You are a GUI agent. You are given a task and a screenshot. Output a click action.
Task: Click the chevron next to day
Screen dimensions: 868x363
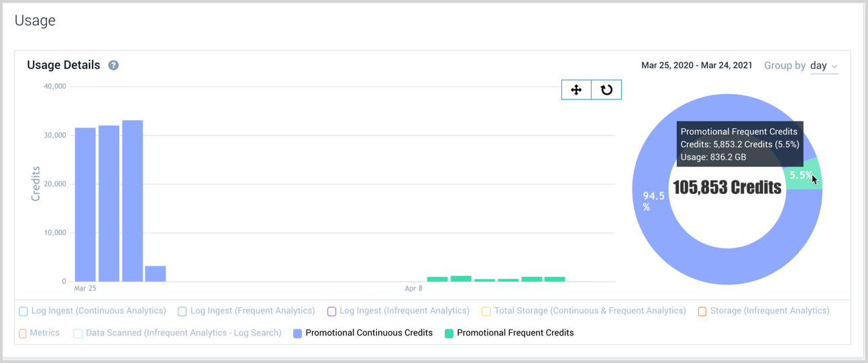[834, 66]
